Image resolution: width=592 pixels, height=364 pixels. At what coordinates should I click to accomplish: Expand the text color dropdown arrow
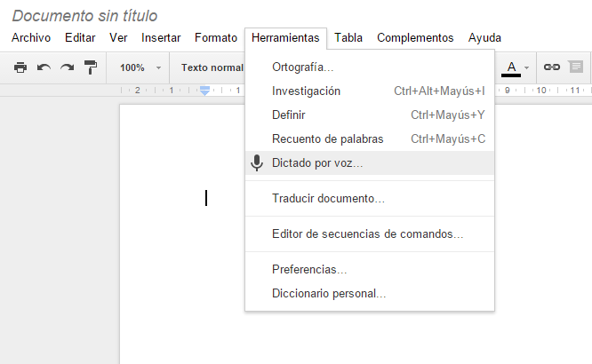pos(527,67)
